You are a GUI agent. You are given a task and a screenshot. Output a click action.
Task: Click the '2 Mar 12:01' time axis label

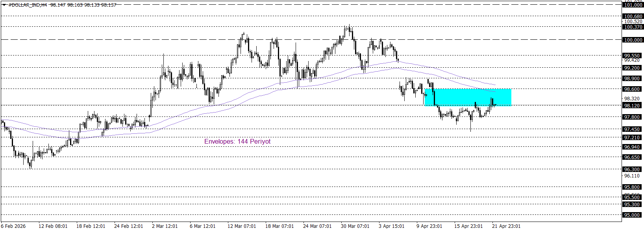165,226
